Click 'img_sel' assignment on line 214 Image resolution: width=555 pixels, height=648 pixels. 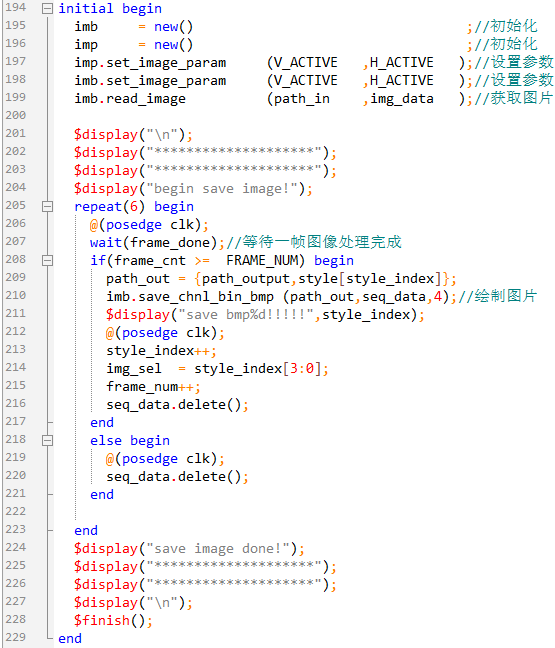click(x=133, y=369)
